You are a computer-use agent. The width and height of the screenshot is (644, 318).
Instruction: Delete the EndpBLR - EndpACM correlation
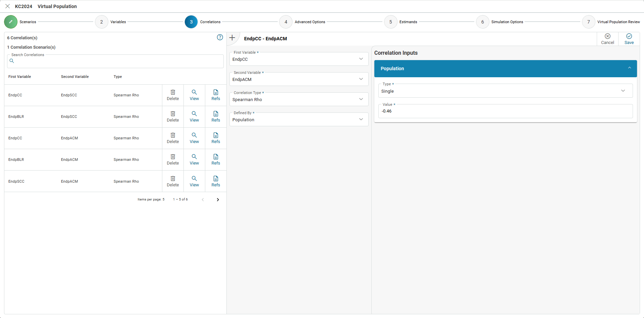tap(173, 160)
